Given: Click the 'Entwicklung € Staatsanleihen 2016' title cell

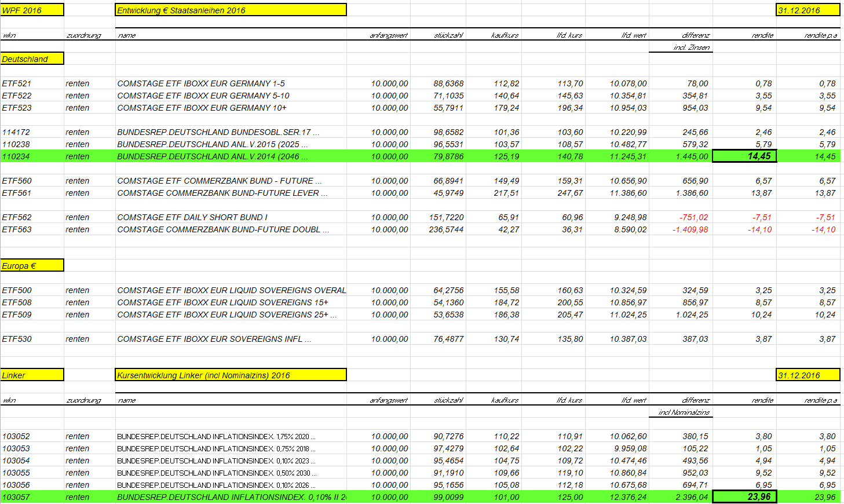Looking at the screenshot, I should click(231, 10).
